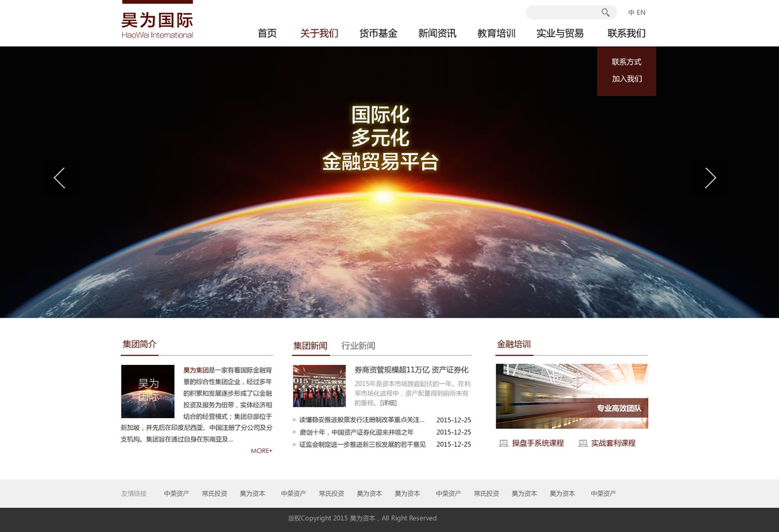Go to previous banner slide arrow

59,178
